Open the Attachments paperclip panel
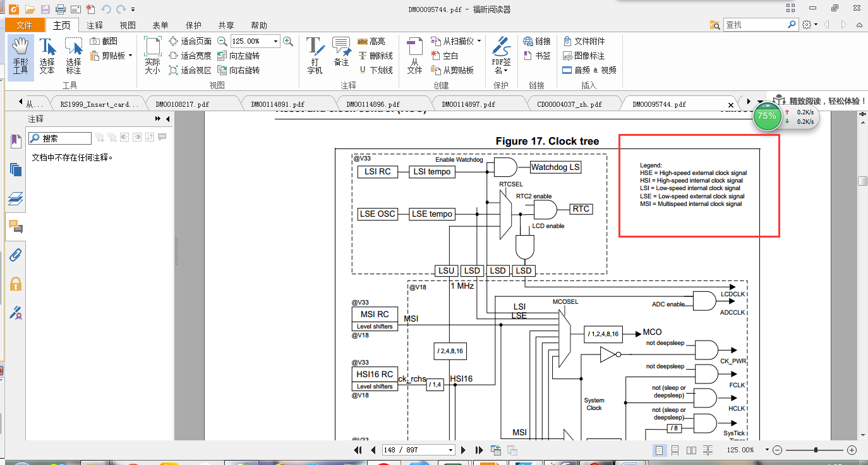Viewport: 868px width, 465px height. click(16, 255)
